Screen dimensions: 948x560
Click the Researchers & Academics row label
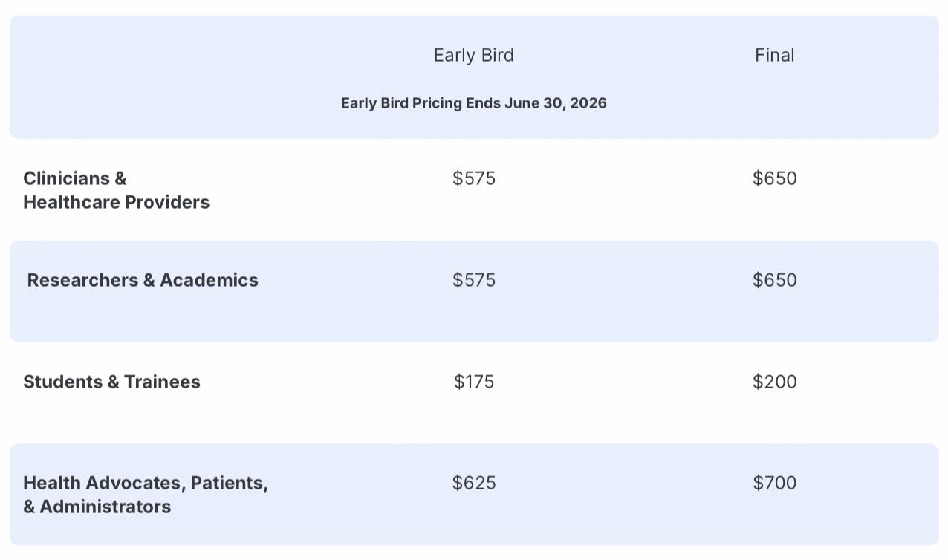tap(143, 280)
